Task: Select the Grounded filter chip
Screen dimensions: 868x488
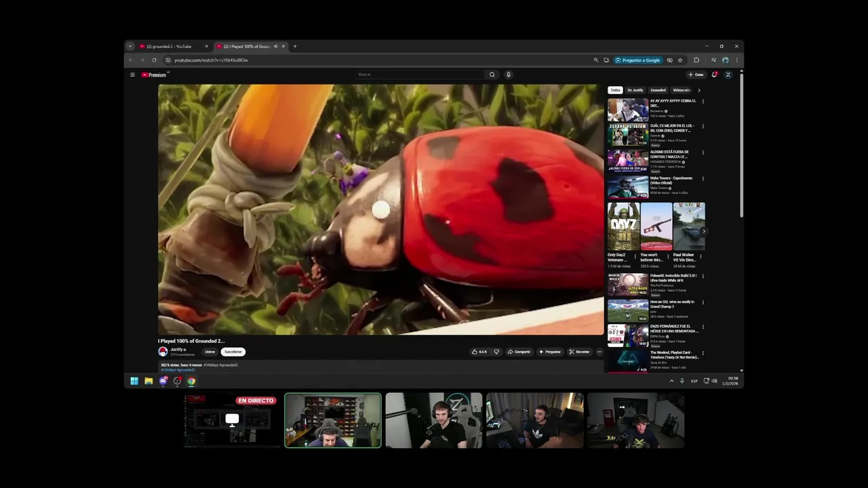Action: click(x=658, y=90)
